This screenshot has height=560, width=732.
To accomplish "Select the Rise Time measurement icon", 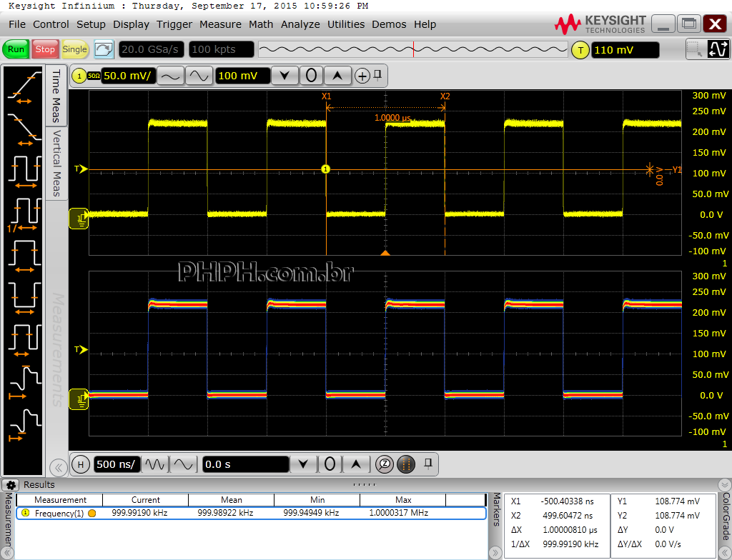I will click(24, 89).
